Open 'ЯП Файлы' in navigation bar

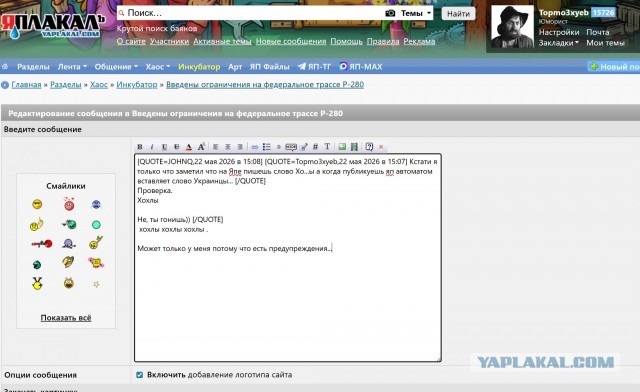tap(269, 67)
